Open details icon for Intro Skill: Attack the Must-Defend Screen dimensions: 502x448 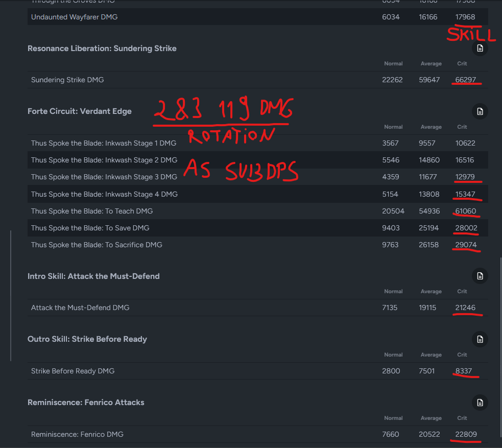tap(480, 276)
